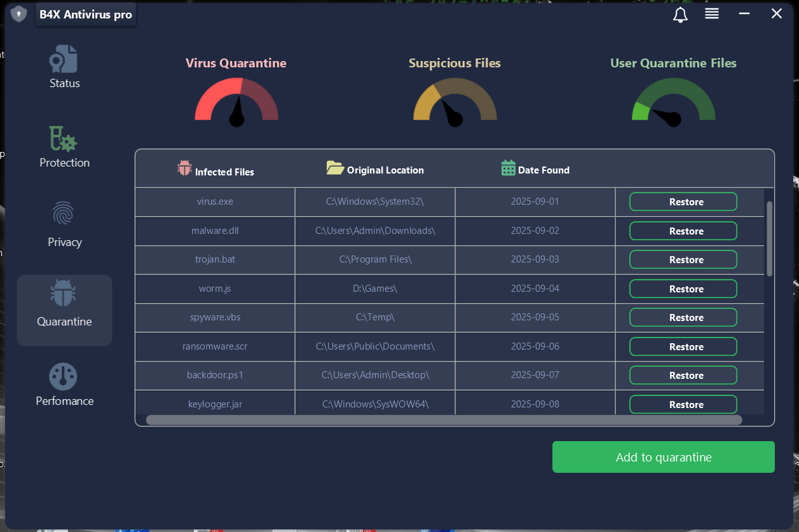Click the table's horizontal scrollbar thumb
Viewport: 799px width, 532px height.
click(444, 419)
